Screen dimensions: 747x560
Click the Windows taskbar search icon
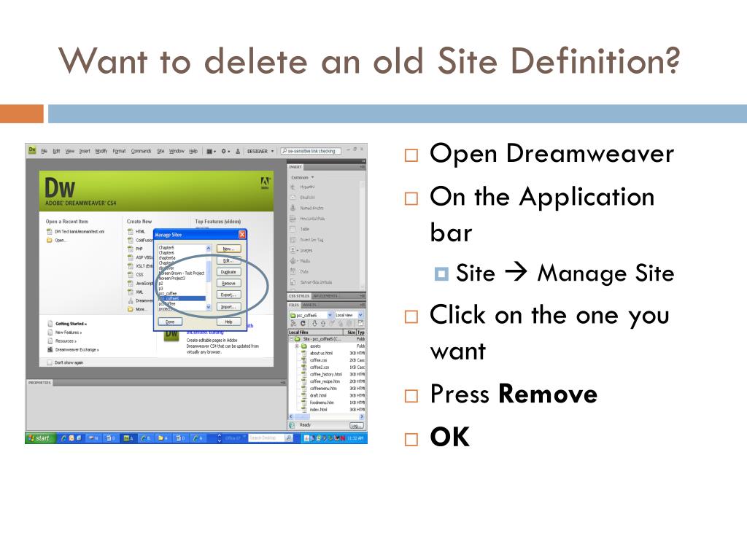(x=289, y=437)
